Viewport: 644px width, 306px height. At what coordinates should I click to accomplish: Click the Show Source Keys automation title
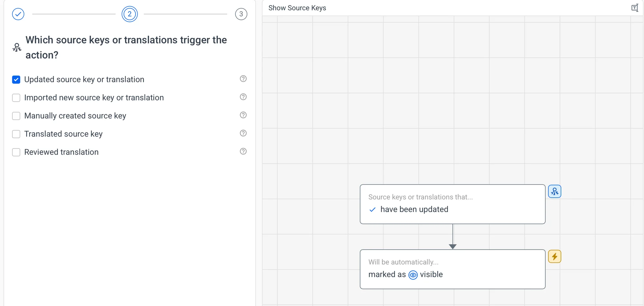click(297, 8)
